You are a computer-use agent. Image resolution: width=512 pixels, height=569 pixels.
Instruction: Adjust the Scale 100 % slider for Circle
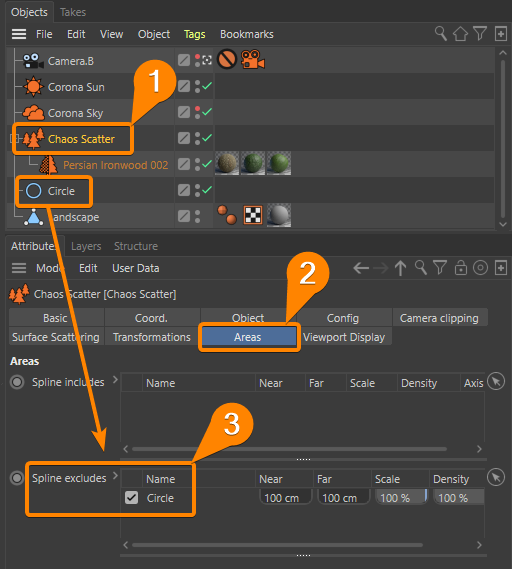point(401,498)
